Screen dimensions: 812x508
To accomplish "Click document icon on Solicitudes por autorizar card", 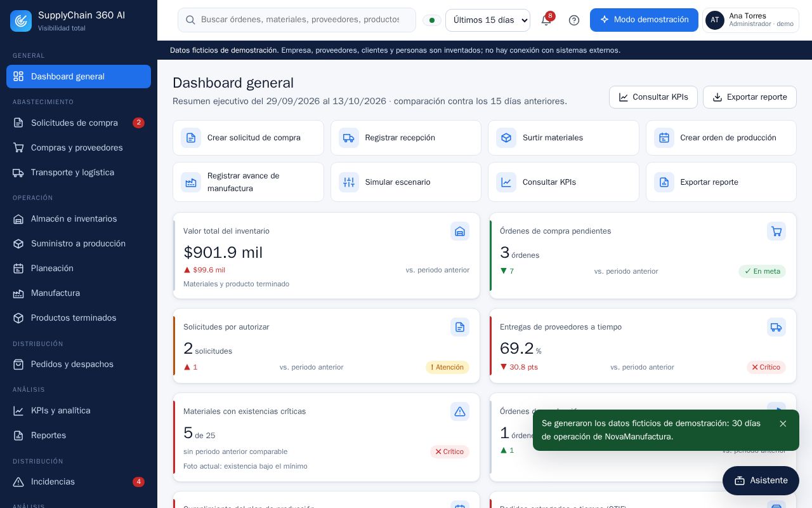I will point(460,327).
